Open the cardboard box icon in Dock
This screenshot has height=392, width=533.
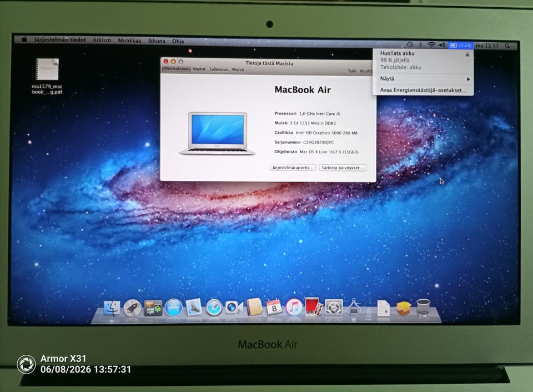coord(404,308)
